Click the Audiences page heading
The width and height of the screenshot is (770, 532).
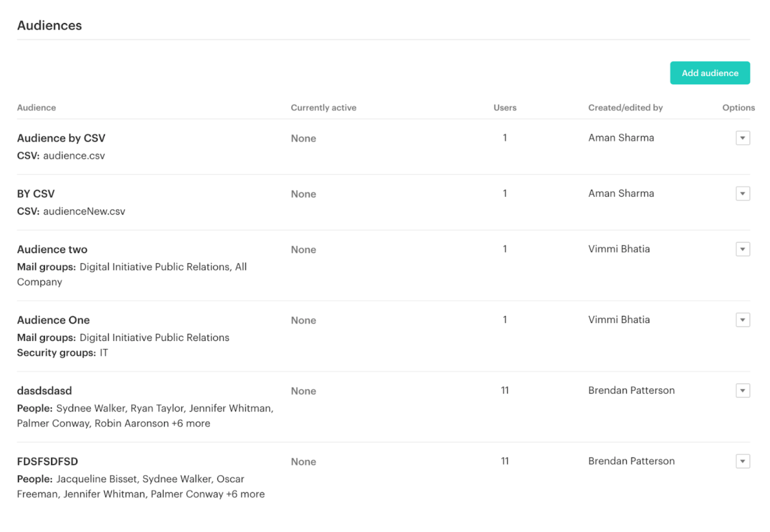(49, 25)
